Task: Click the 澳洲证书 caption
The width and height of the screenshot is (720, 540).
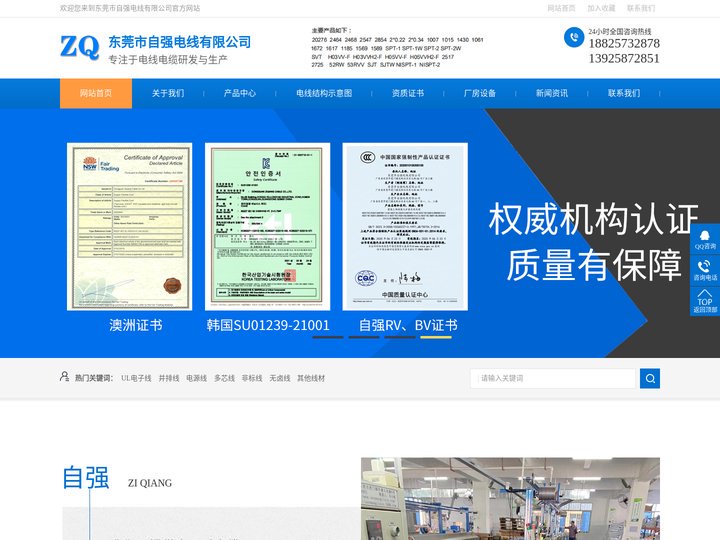Action: point(136,325)
